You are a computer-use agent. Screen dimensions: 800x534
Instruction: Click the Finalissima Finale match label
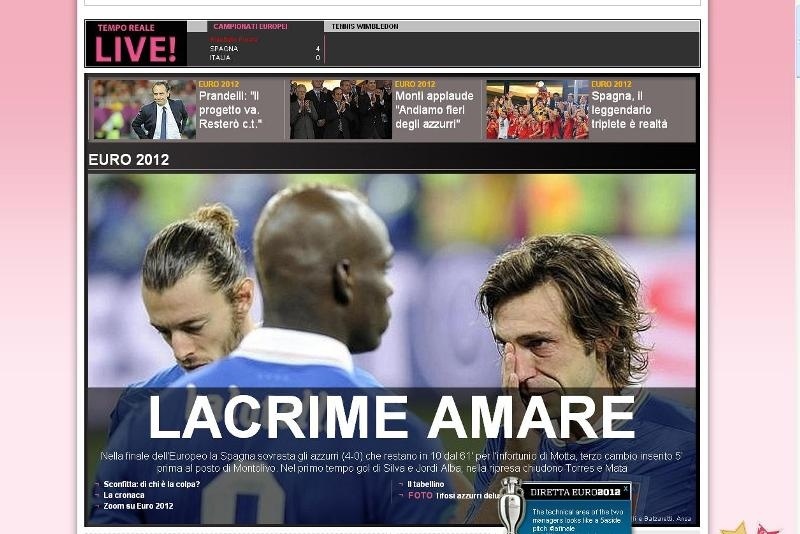[x=234, y=40]
